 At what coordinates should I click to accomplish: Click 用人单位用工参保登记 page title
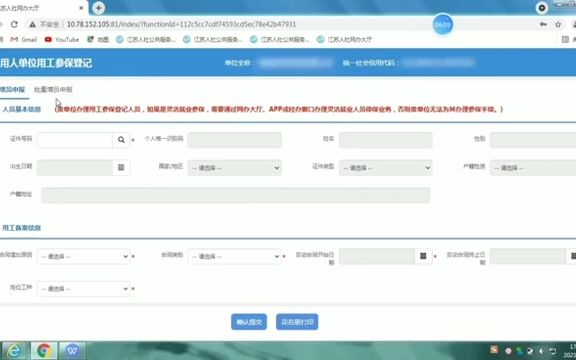pyautogui.click(x=46, y=63)
